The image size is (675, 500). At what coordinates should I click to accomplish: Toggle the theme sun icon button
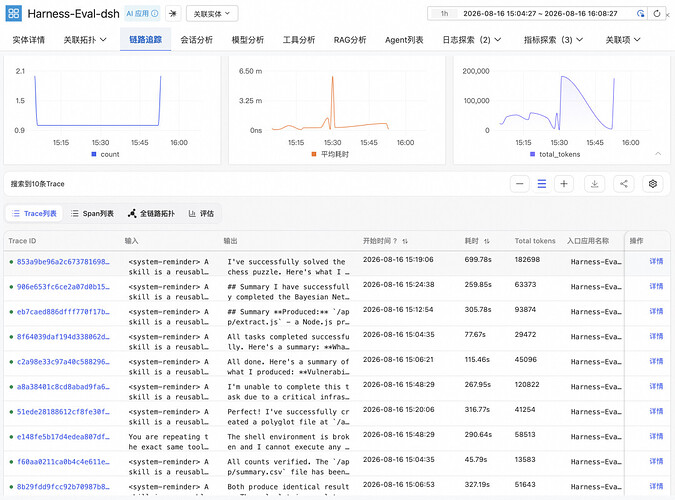pos(173,14)
